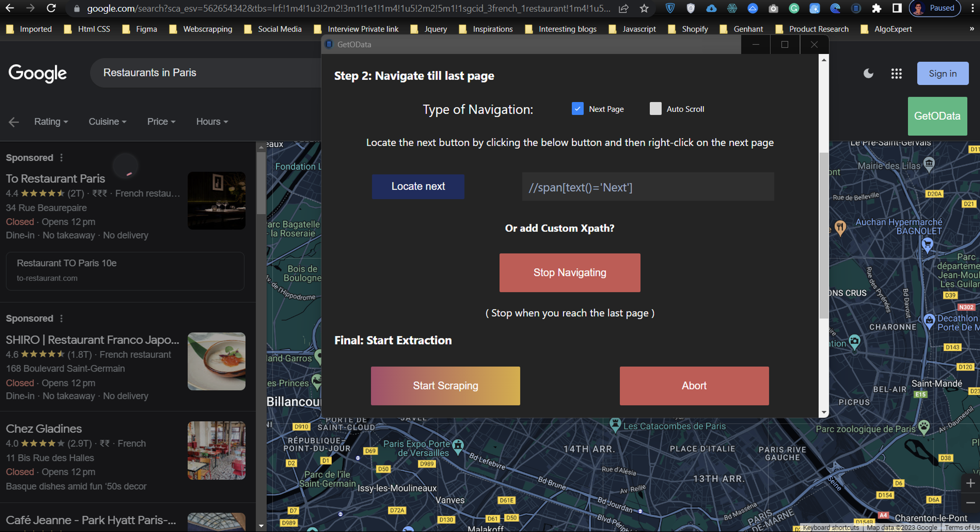The height and width of the screenshot is (532, 980).
Task: Toggle the browser side panel
Action: (897, 8)
